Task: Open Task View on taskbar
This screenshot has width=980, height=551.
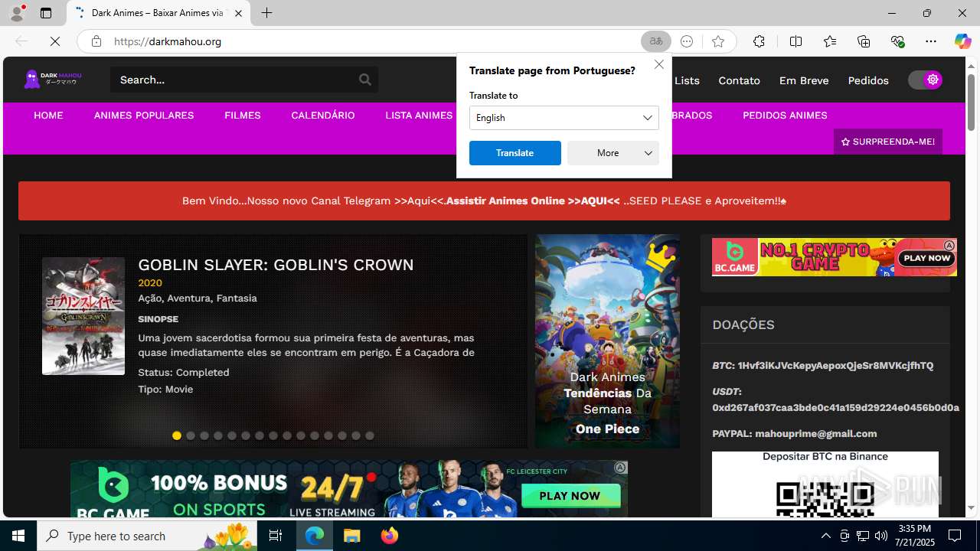Action: point(276,536)
